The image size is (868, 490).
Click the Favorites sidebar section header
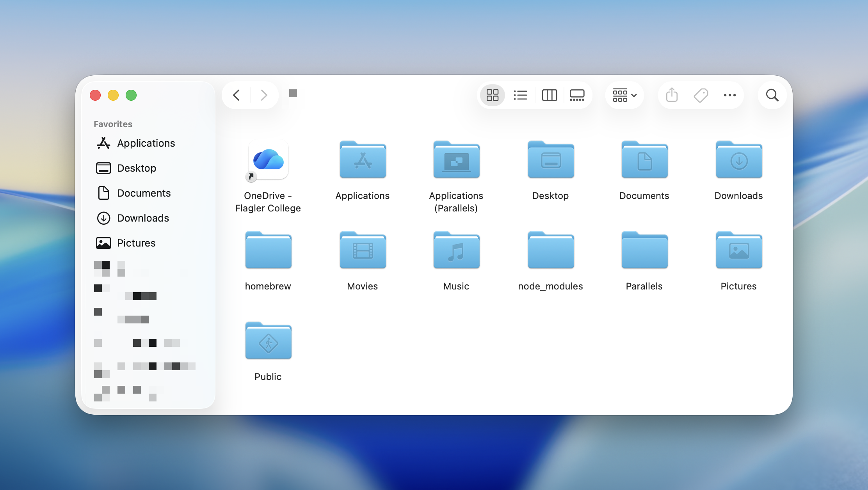tap(113, 124)
